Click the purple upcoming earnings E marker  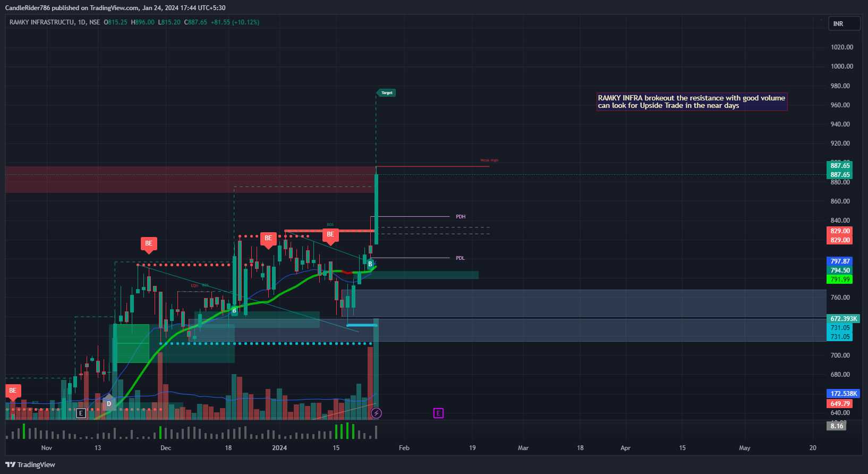pos(438,413)
